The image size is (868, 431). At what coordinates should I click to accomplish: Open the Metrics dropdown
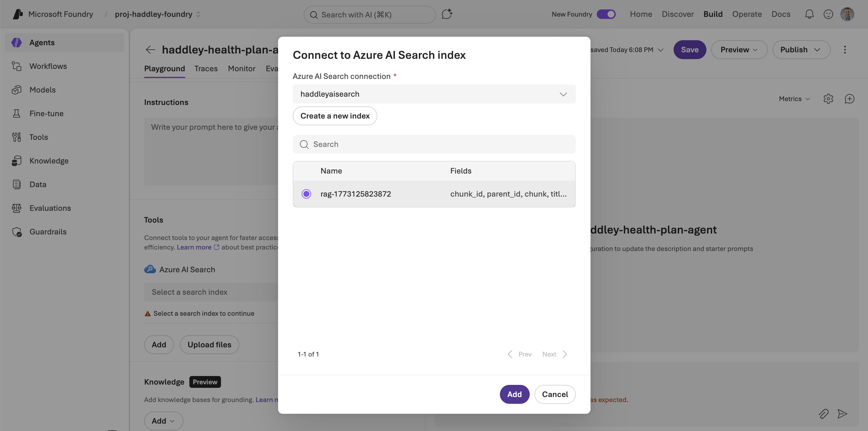(x=794, y=98)
